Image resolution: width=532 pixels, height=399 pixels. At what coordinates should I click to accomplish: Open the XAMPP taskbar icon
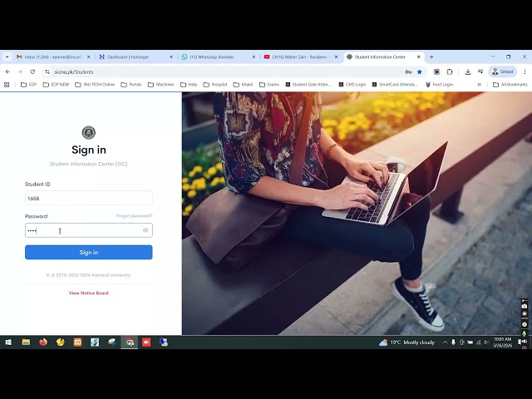point(77,342)
